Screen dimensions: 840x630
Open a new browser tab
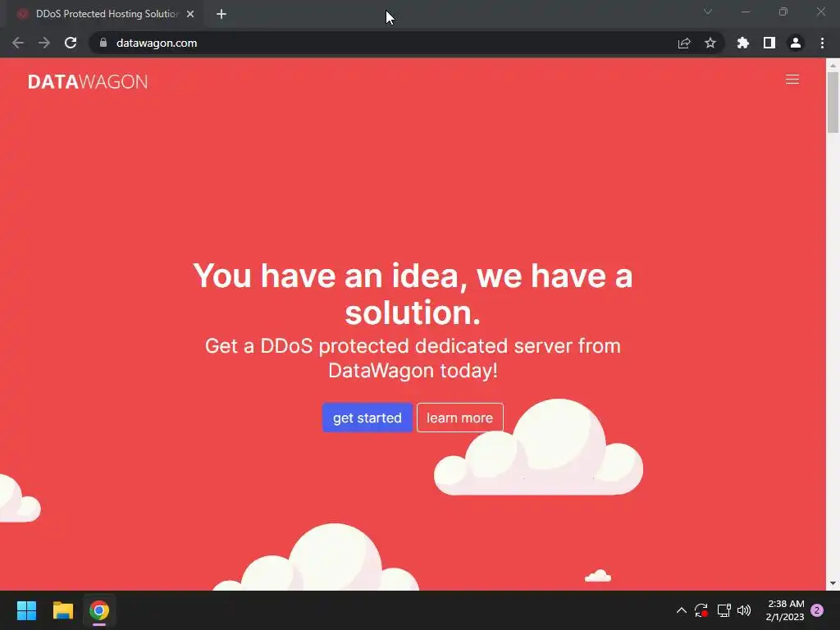(221, 14)
